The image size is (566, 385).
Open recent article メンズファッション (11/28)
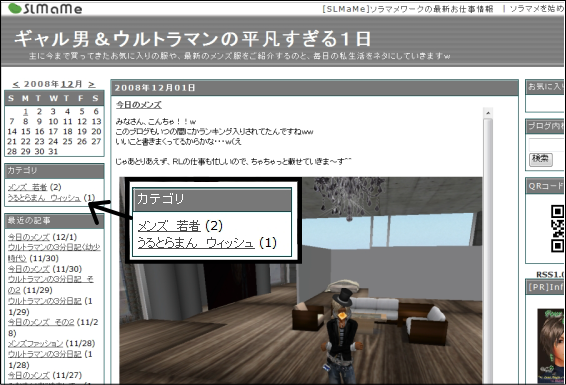click(x=35, y=344)
